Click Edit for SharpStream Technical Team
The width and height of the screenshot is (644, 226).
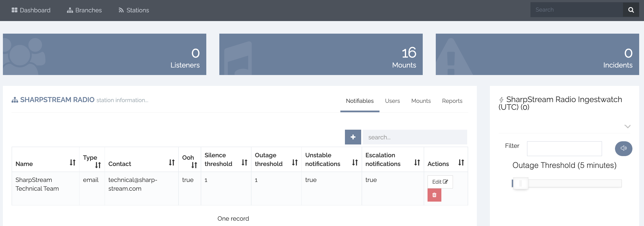tap(440, 182)
